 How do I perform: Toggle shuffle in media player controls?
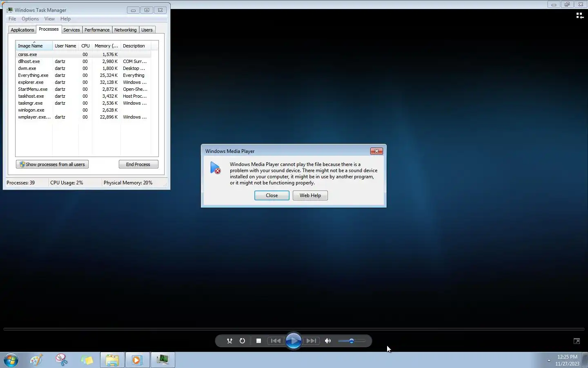(x=229, y=341)
